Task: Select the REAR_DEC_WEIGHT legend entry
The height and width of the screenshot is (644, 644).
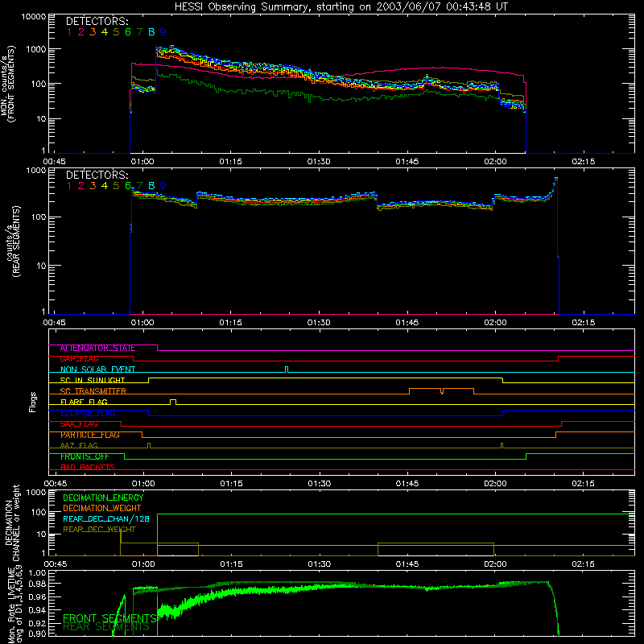Action: [x=99, y=530]
